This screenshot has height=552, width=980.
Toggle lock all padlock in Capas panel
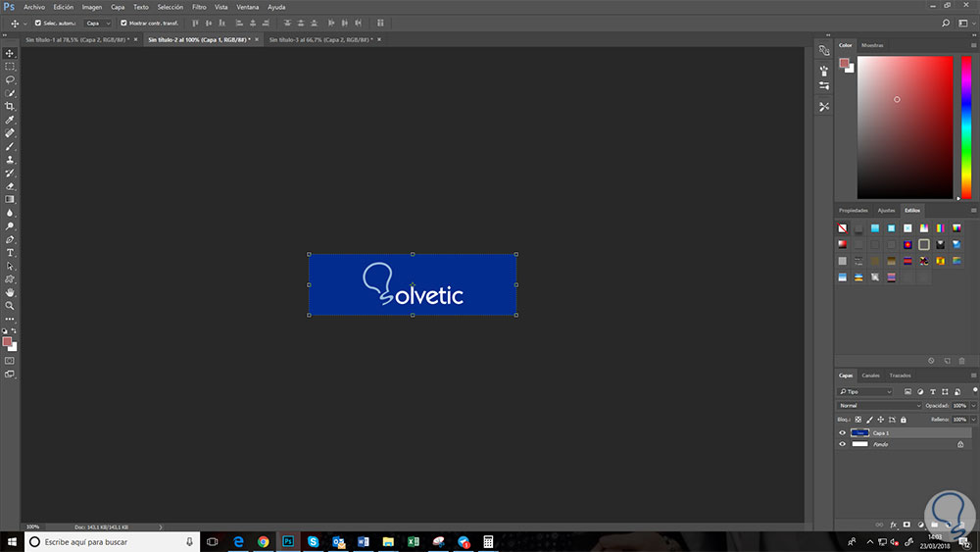(x=904, y=420)
